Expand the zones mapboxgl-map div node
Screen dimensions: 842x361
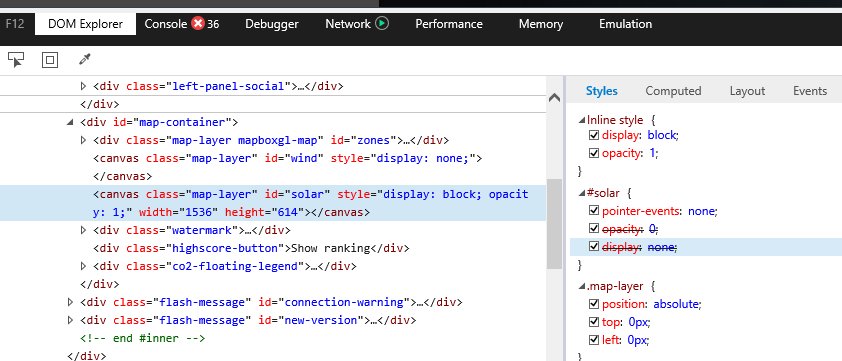[x=83, y=140]
